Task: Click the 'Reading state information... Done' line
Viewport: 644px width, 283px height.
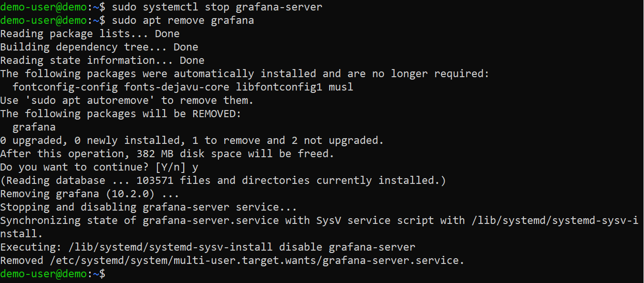Action: (x=102, y=61)
